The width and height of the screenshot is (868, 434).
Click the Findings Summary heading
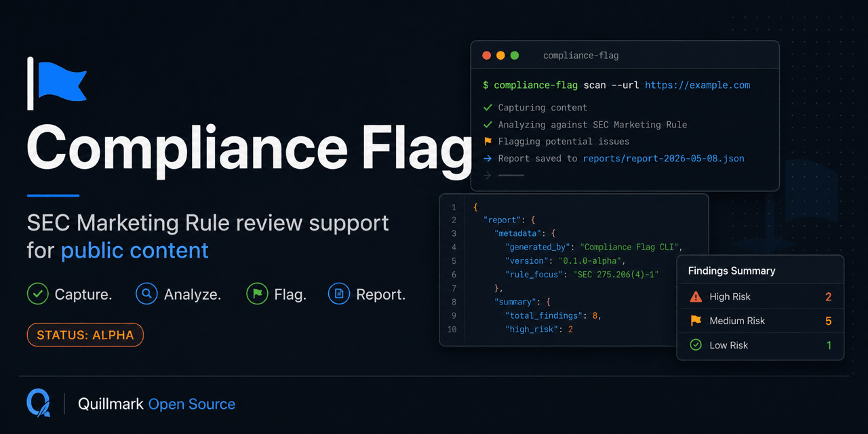point(731,271)
